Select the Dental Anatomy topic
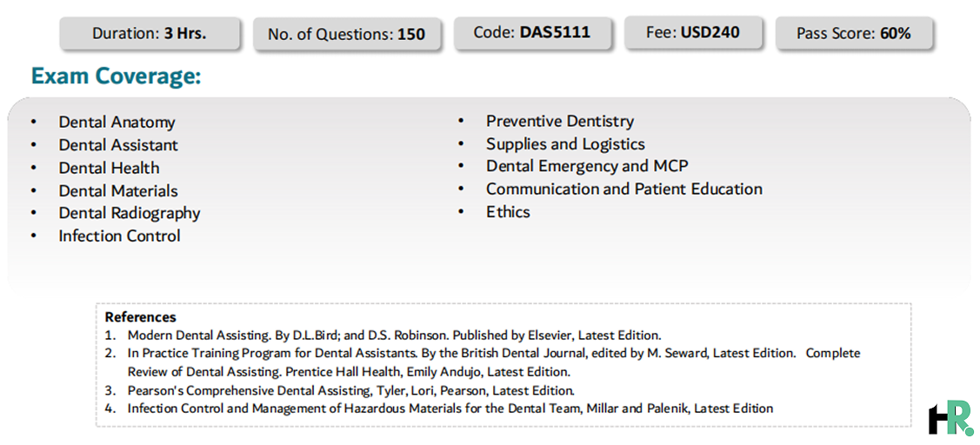 point(117,123)
